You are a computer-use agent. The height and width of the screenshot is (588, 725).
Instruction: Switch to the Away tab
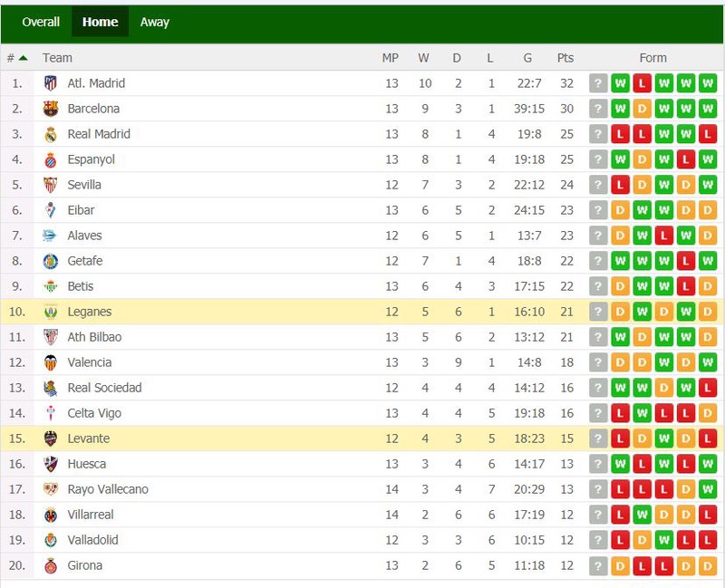tap(154, 22)
